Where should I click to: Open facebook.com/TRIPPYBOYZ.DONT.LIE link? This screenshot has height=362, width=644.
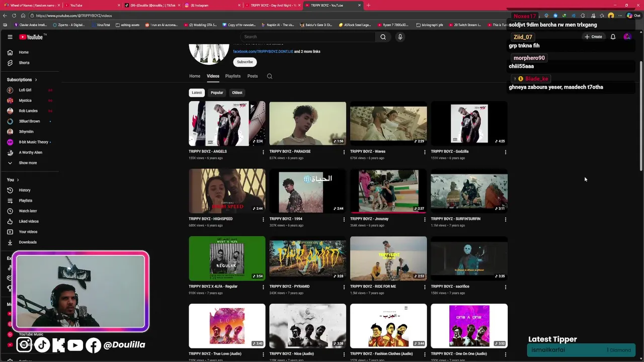point(263,51)
